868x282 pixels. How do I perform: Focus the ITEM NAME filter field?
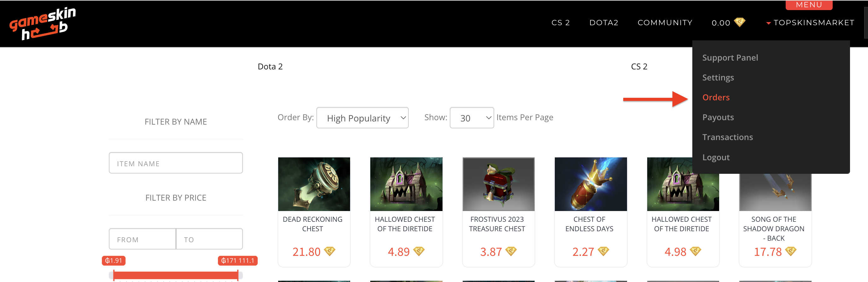(176, 163)
